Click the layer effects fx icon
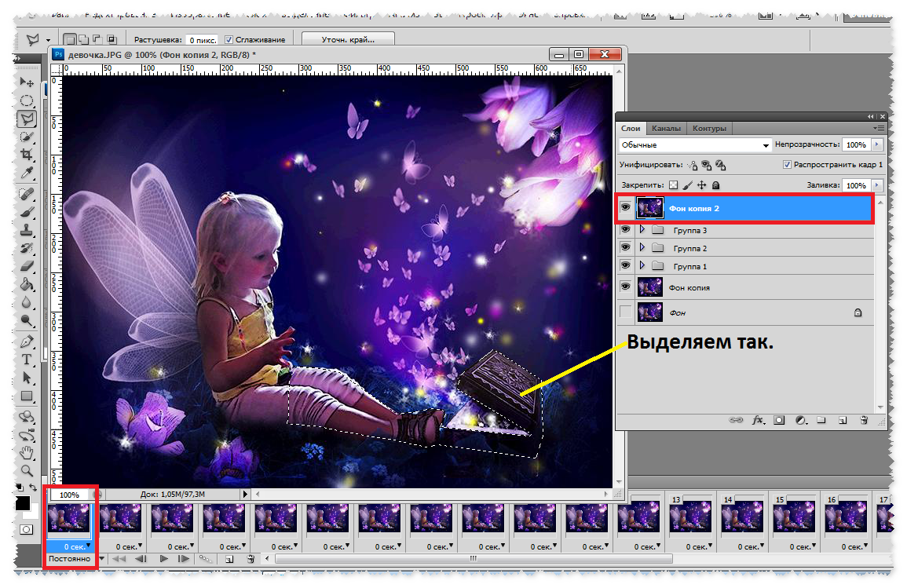This screenshot has width=907, height=588. 758,420
